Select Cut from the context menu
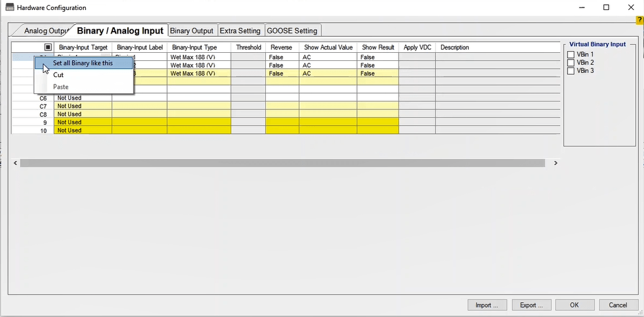The width and height of the screenshot is (644, 317). click(58, 75)
